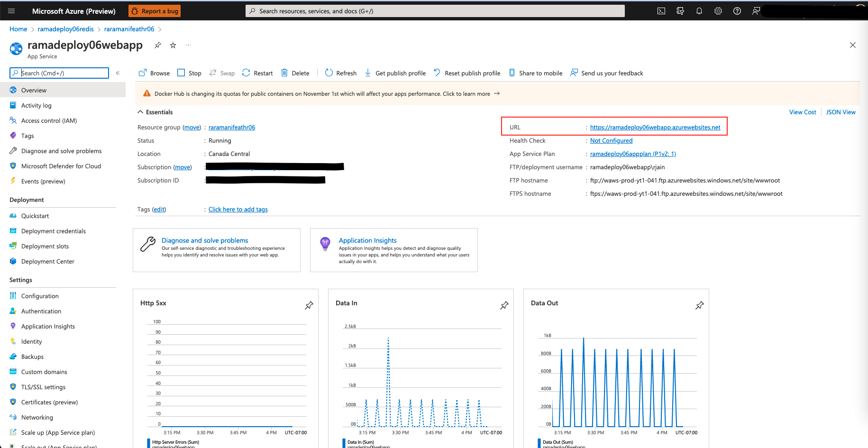
Task: Delete the web app
Action: tap(295, 73)
